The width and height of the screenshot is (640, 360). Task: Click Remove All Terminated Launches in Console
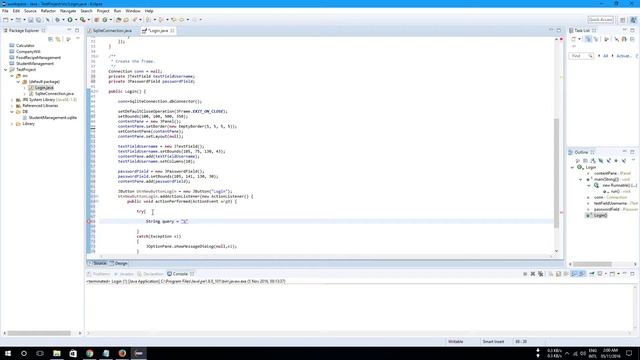tap(540, 274)
